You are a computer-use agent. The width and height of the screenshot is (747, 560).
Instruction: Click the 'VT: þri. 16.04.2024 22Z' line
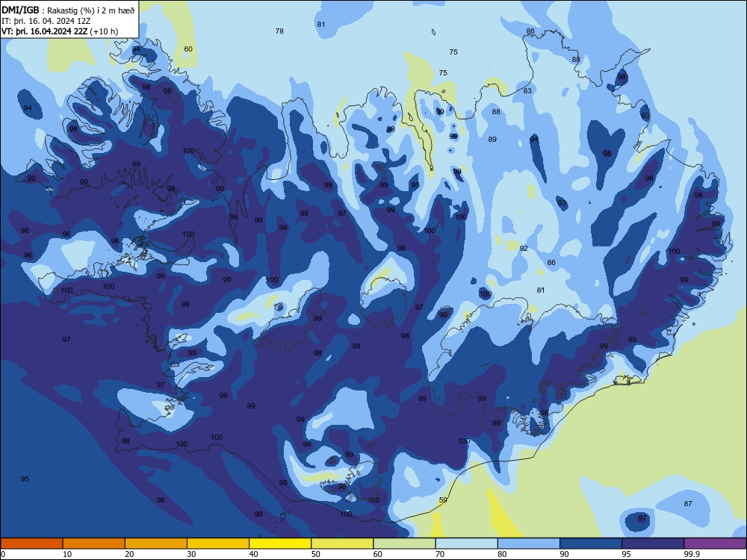[44, 31]
